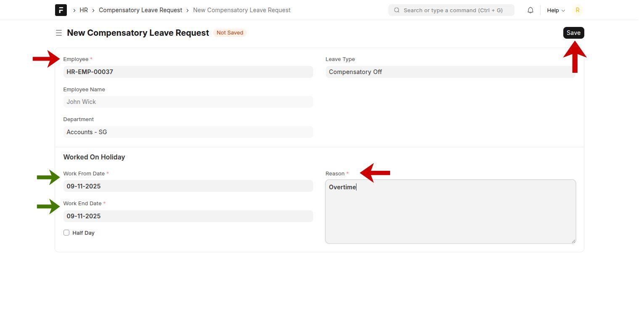The height and width of the screenshot is (326, 644).
Task: Save the compensatory leave request
Action: tap(573, 33)
